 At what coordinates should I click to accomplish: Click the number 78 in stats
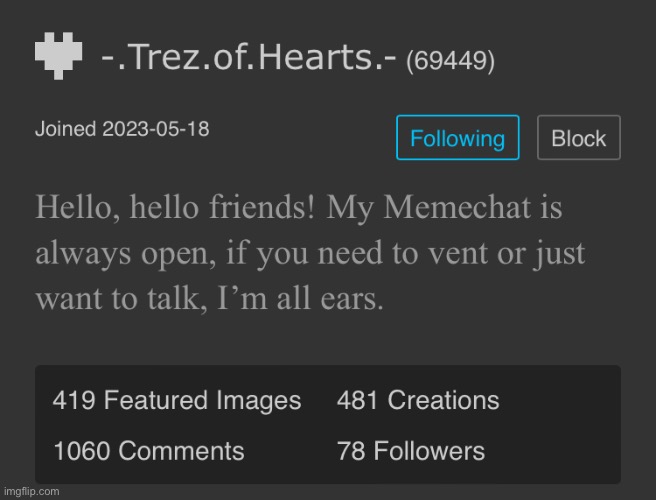coord(352,450)
